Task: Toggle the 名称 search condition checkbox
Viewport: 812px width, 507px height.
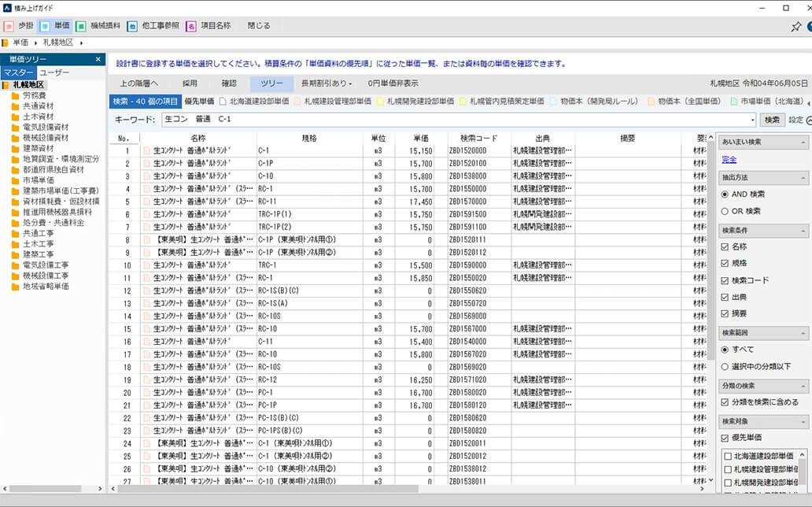Action: 725,246
